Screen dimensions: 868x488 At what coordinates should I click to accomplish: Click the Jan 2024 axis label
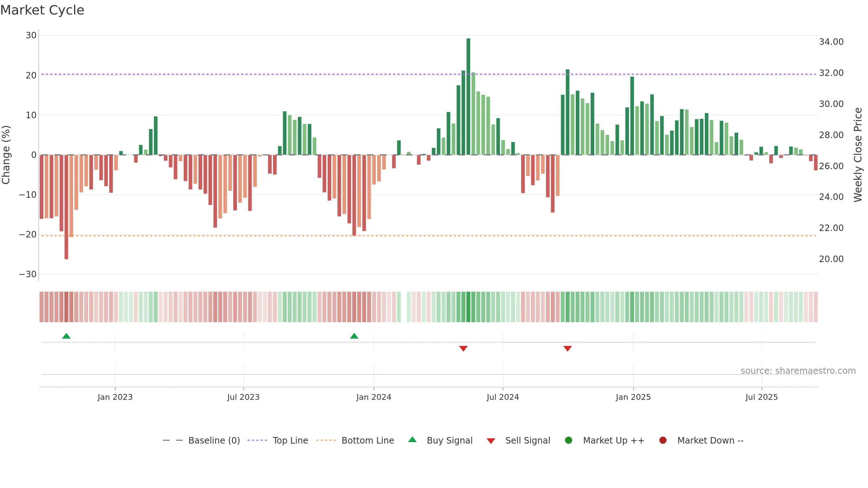coord(374,397)
